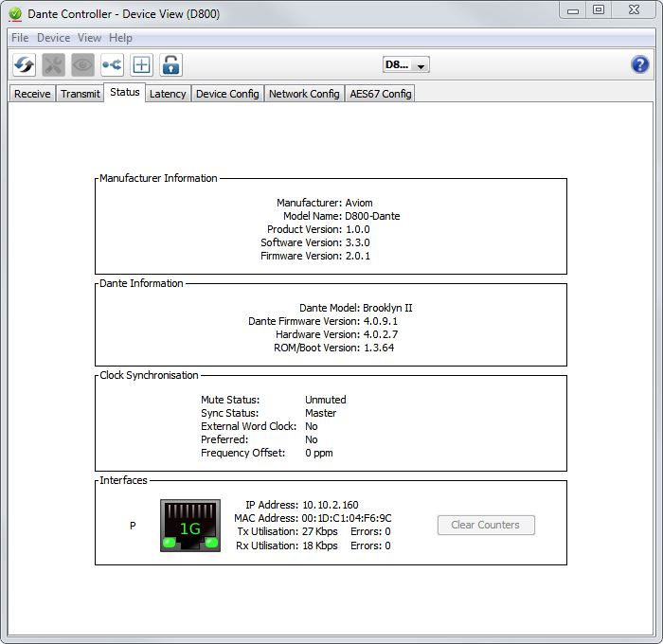Select the Status tab
Image resolution: width=663 pixels, height=644 pixels.
tap(125, 92)
